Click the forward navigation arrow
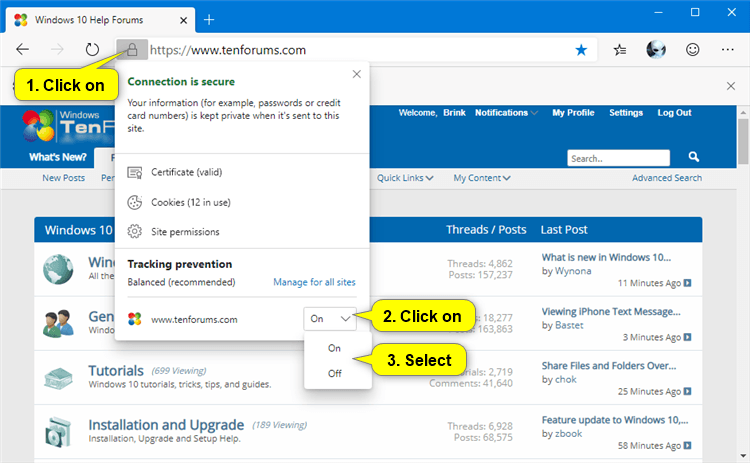This screenshot has width=750, height=463. (x=57, y=49)
